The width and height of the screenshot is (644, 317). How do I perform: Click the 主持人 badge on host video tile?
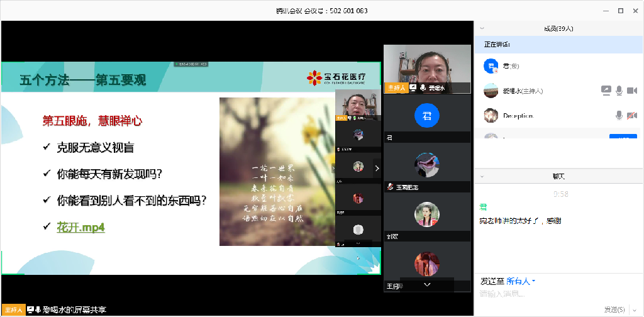click(x=396, y=88)
